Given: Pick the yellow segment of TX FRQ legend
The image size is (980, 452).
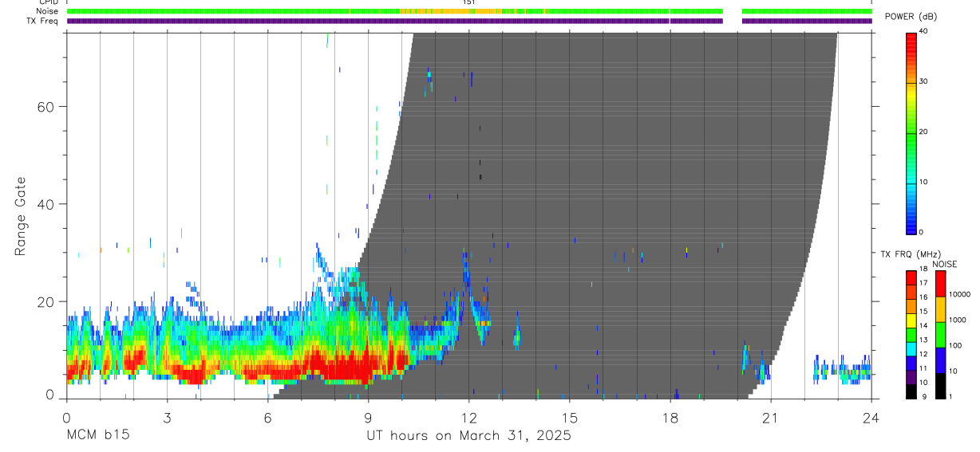Looking at the screenshot, I should (911, 320).
